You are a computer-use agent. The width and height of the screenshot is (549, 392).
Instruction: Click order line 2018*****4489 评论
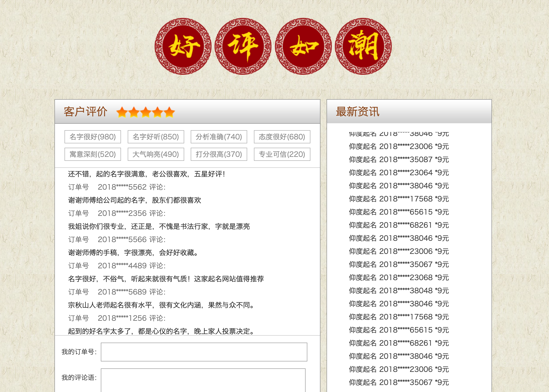(117, 266)
